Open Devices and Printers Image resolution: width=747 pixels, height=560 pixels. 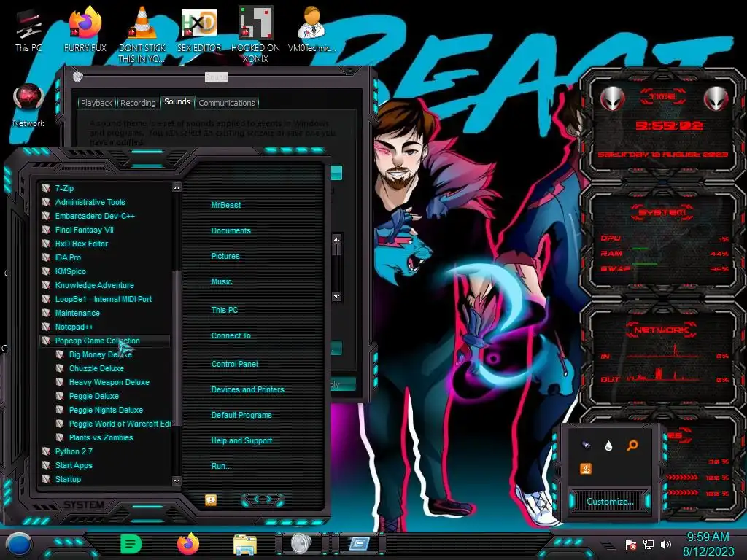coord(248,389)
